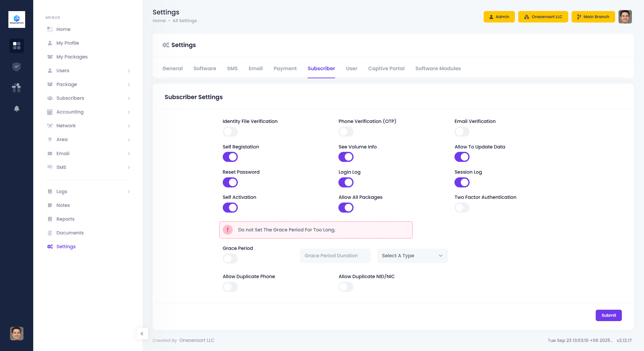Enable the Grace Period toggle

click(230, 259)
